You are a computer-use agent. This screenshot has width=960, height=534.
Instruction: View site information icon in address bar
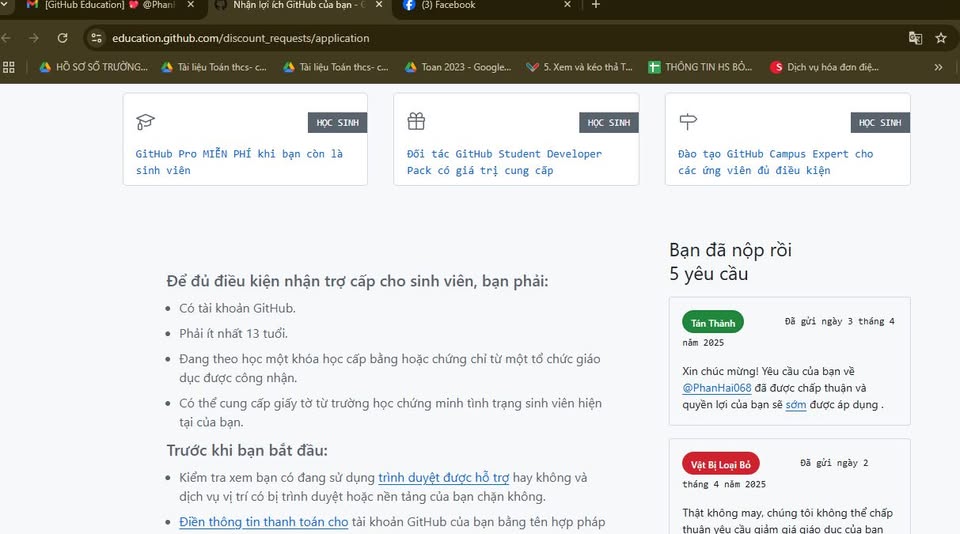96,38
